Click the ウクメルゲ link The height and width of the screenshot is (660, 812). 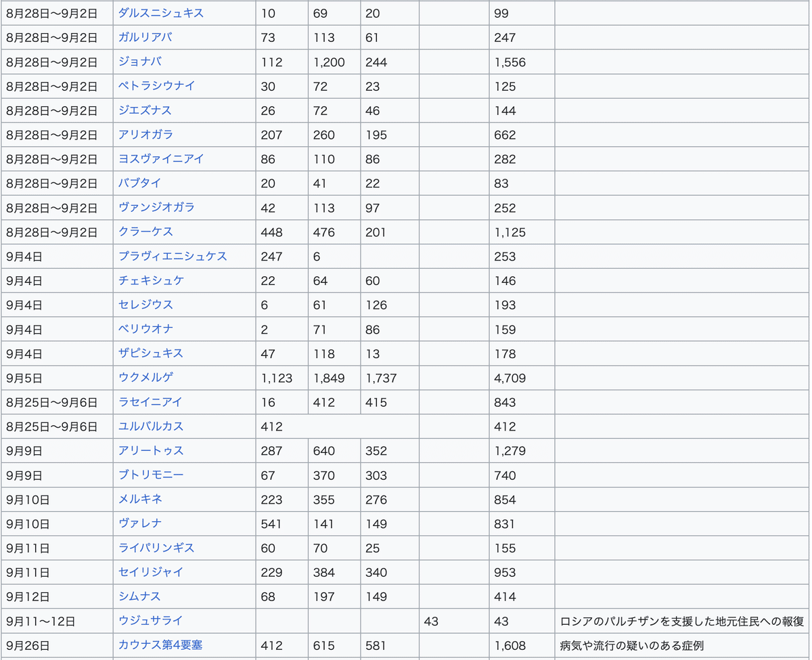145,378
